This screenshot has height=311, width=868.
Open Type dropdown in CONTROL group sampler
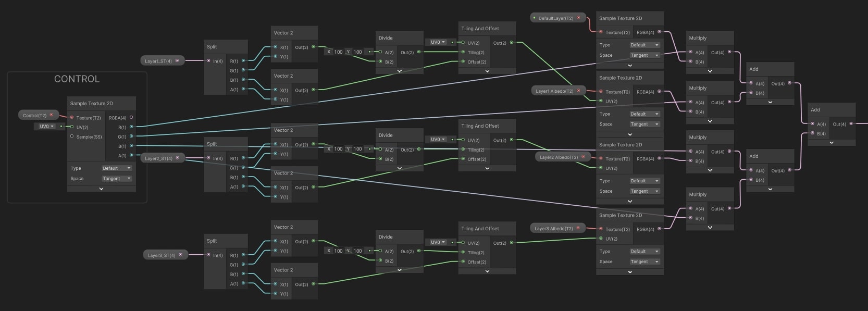pos(117,168)
